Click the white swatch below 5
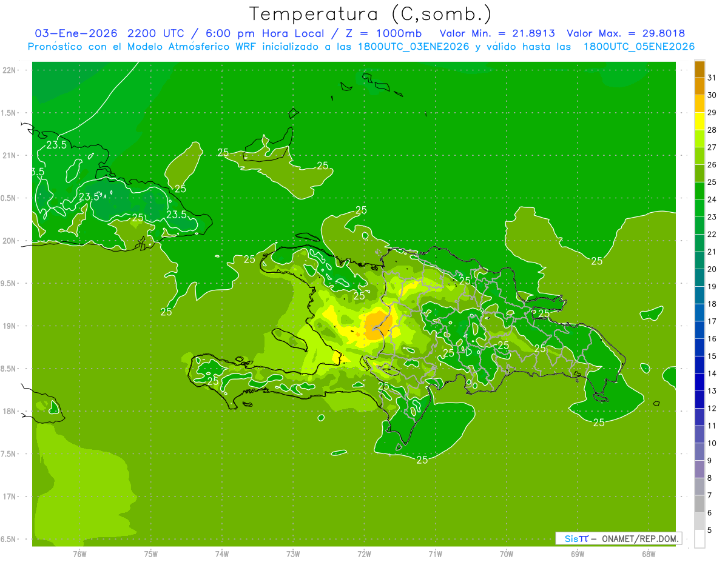Viewport: 728px width, 562px height. click(699, 538)
